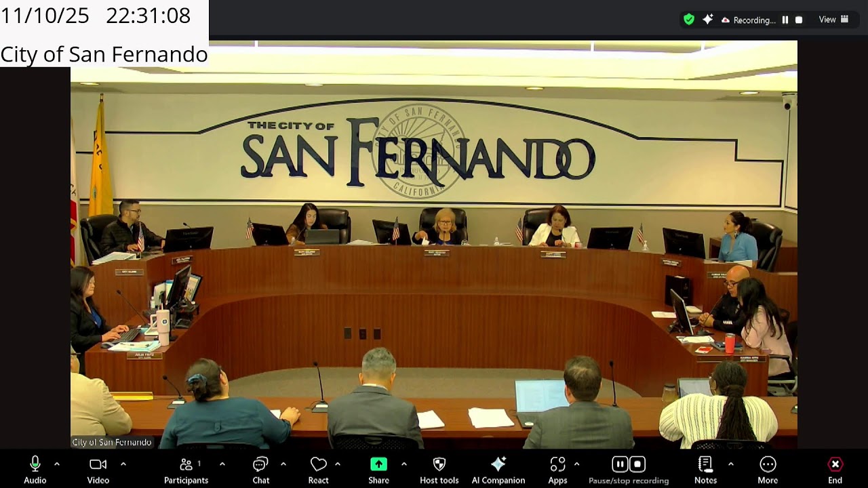Stop recording from the top status bar

pos(799,20)
